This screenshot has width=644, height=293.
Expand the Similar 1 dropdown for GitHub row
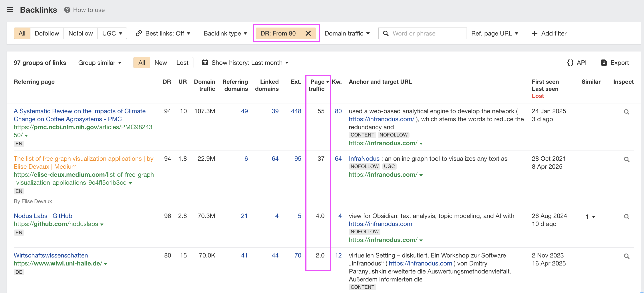pyautogui.click(x=590, y=217)
